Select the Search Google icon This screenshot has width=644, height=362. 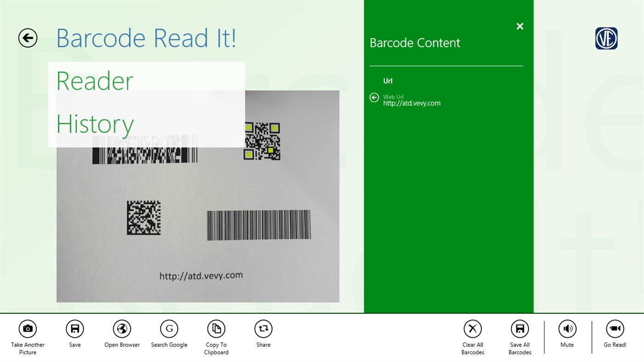(x=169, y=328)
